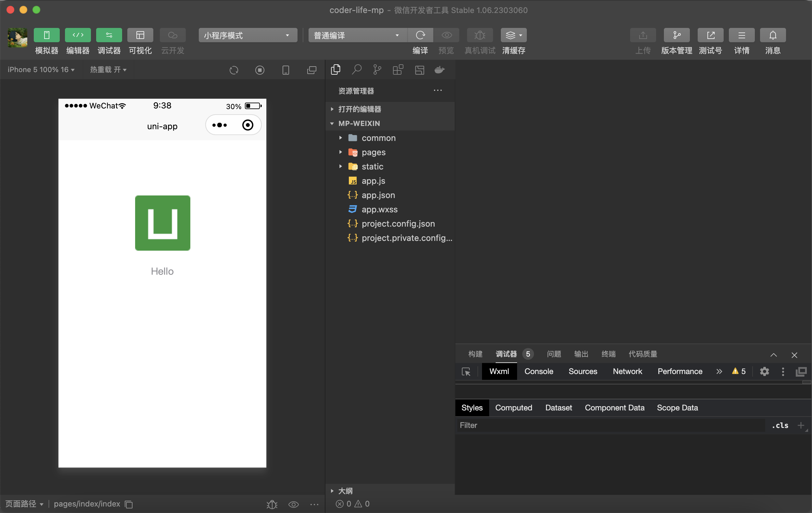This screenshot has height=513, width=812.
Task: Switch to the 终端 terminal tab
Action: [608, 354]
